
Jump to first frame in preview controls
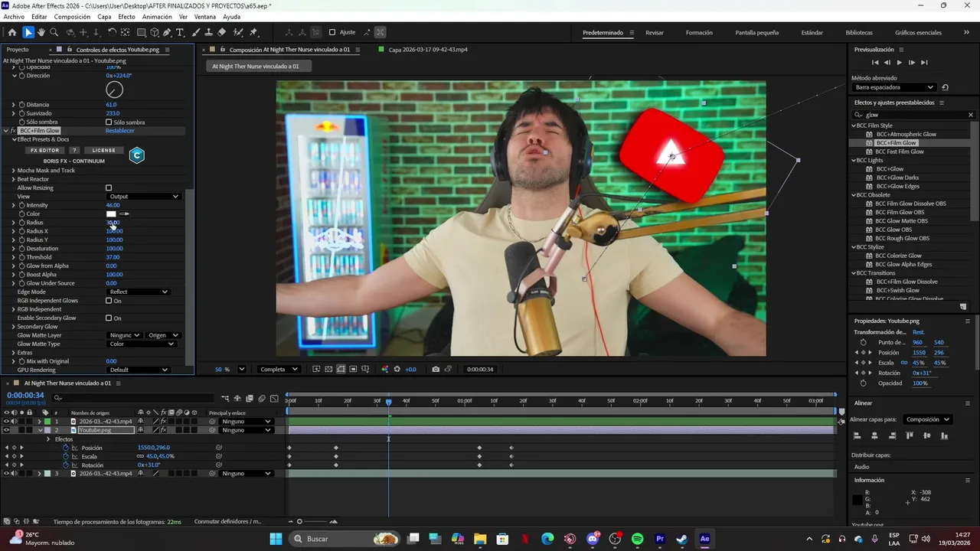[875, 62]
